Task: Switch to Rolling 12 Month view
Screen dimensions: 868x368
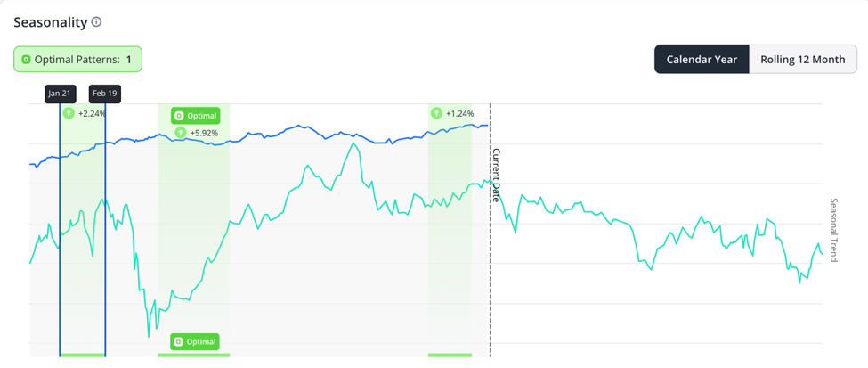Action: tap(803, 60)
